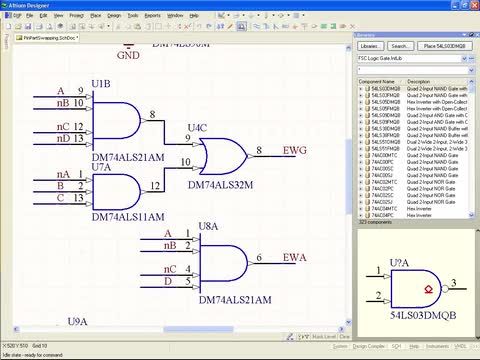Open the Design menu

point(114,15)
